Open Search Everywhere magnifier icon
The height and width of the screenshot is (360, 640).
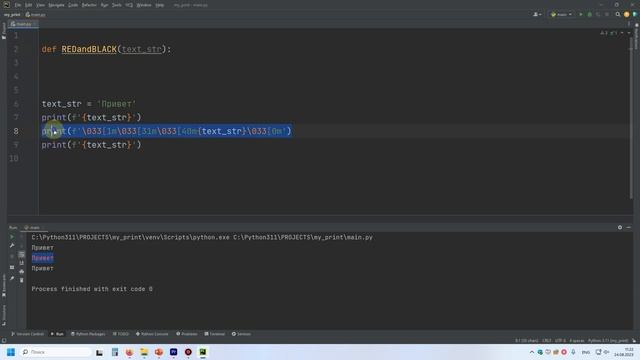tap(618, 14)
